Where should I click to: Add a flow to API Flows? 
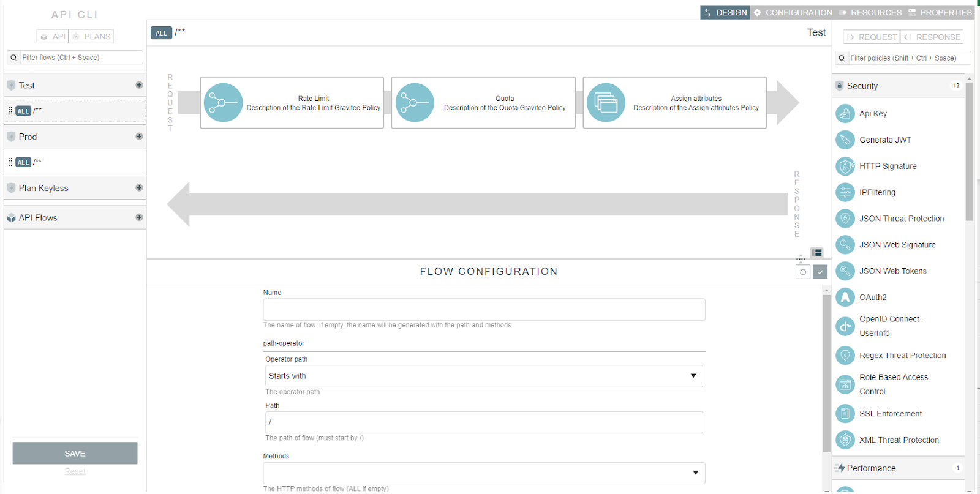139,217
